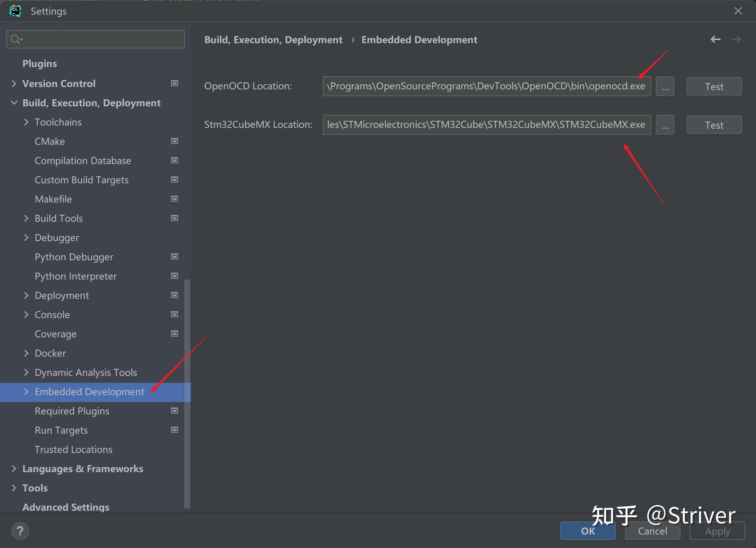Focus the settings search field
The height and width of the screenshot is (548, 756).
click(x=96, y=39)
